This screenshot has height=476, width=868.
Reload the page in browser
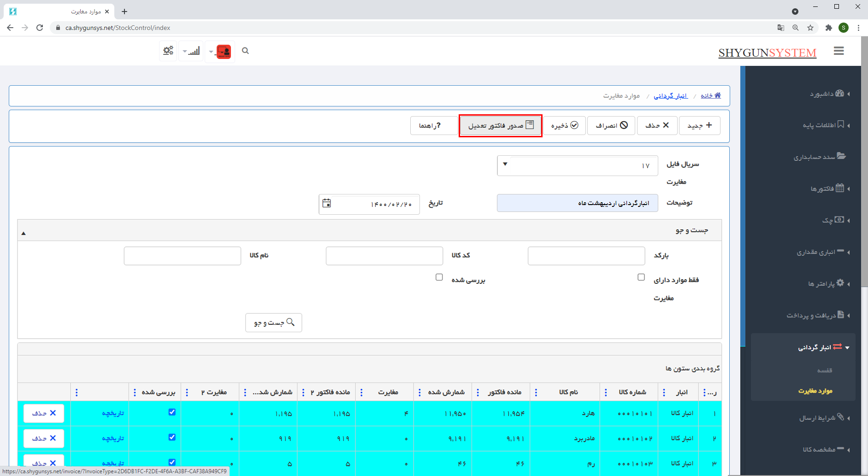point(40,28)
